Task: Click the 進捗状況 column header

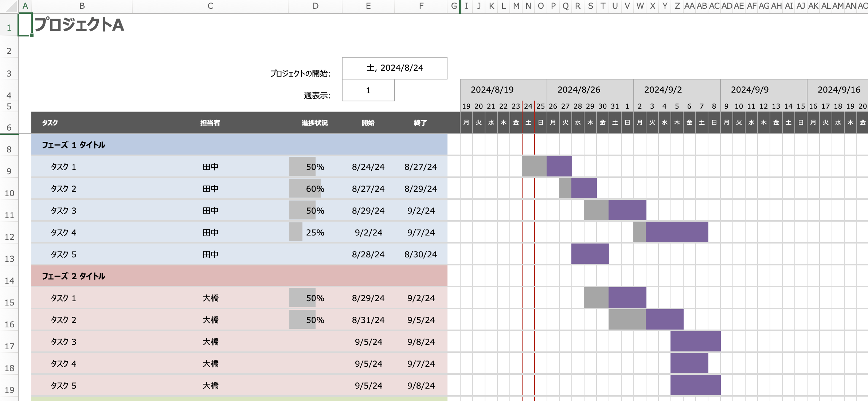Action: pyautogui.click(x=314, y=123)
